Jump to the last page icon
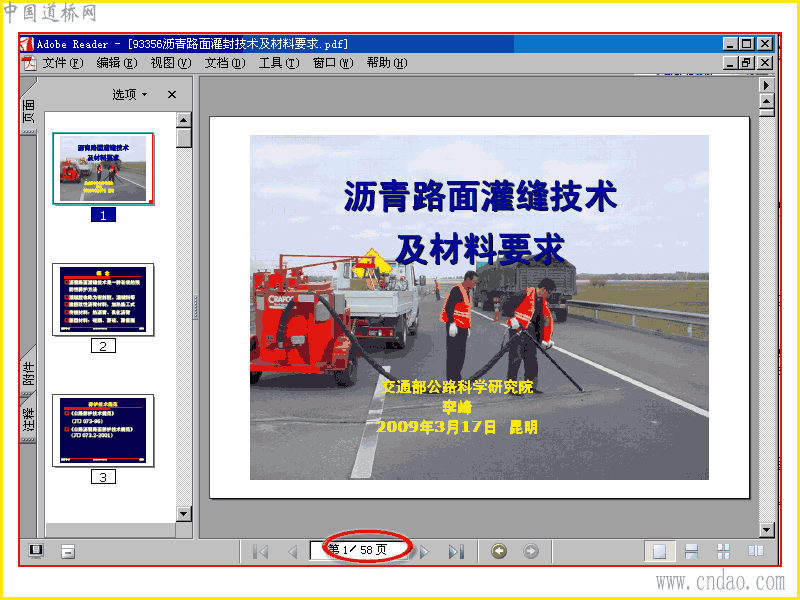The image size is (800, 600). 456,552
